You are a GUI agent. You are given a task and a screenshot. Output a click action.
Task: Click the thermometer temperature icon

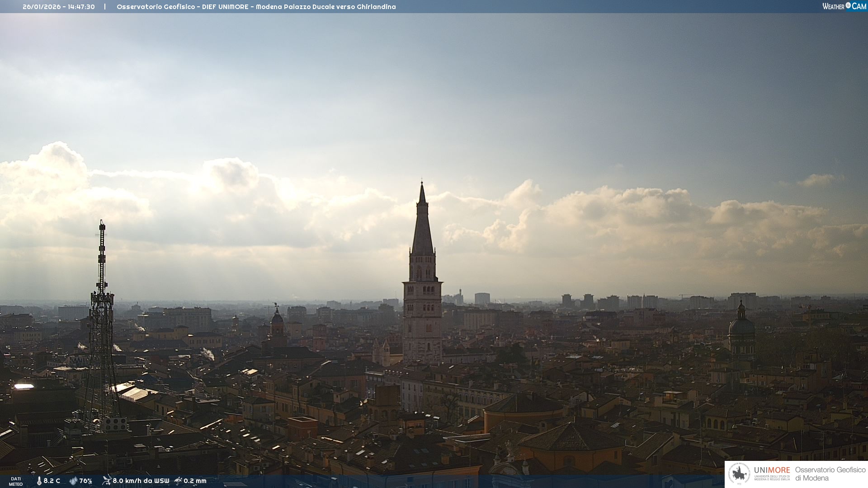[39, 481]
